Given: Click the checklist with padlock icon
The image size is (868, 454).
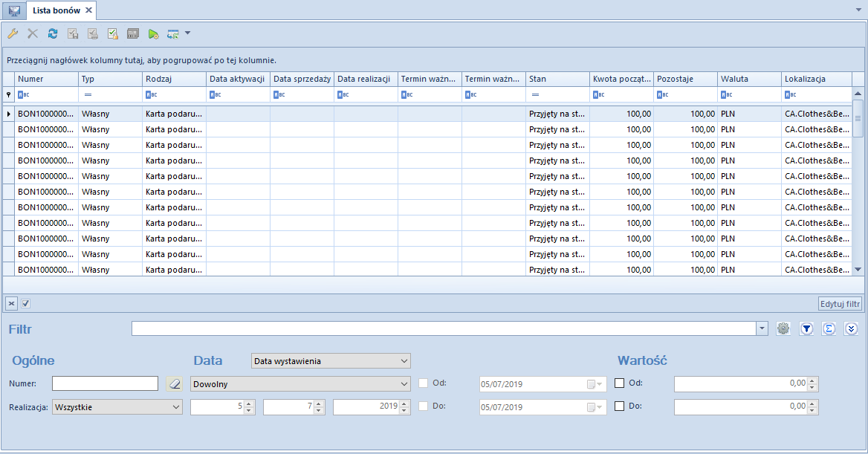Looking at the screenshot, I should [113, 33].
